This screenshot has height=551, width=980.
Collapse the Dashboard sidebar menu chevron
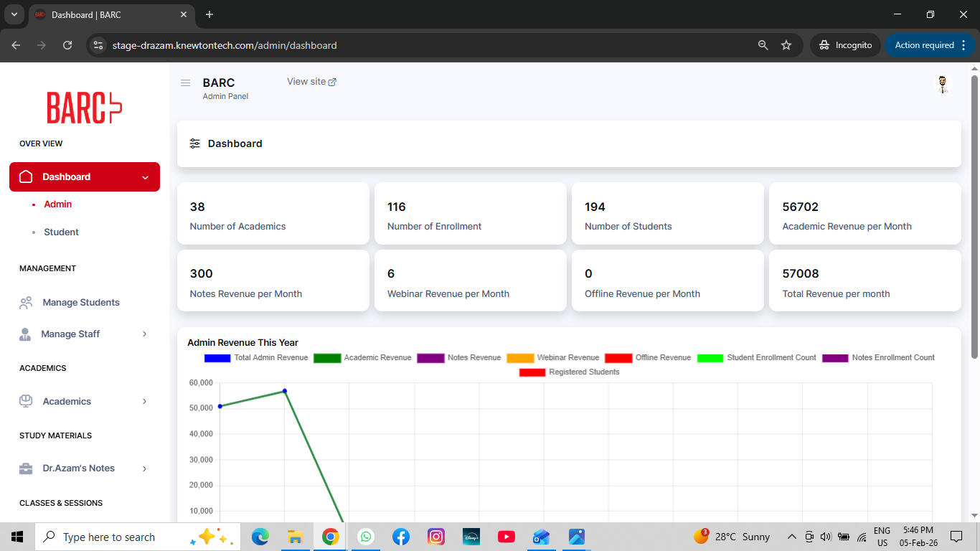(146, 177)
